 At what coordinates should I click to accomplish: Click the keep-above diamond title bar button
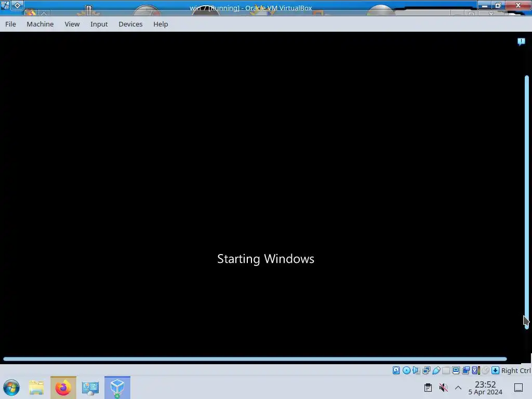(x=17, y=5)
